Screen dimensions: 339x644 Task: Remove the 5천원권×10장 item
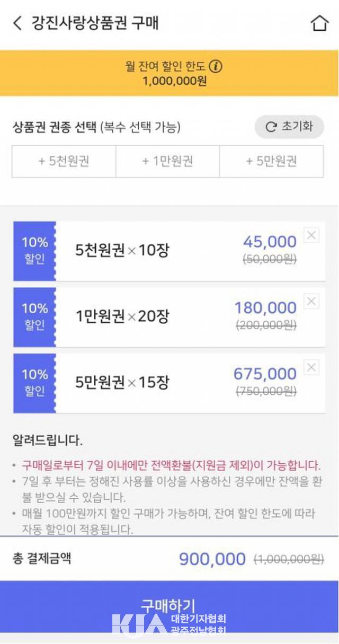tap(311, 235)
